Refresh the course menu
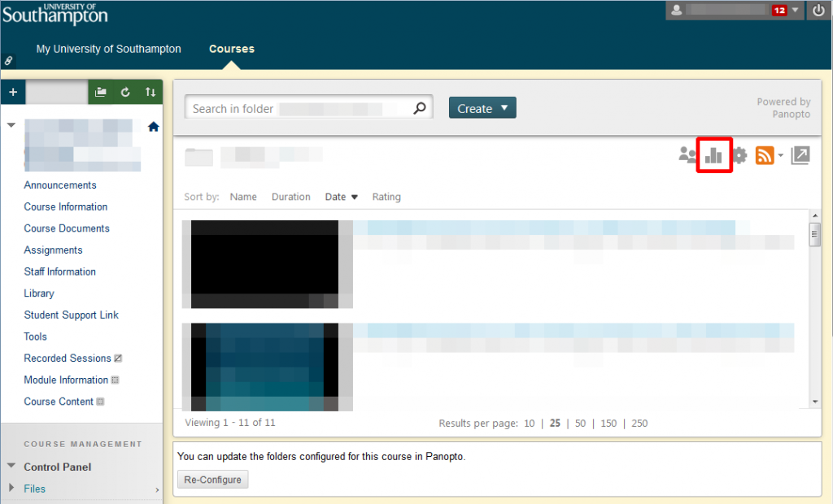This screenshot has width=833, height=504. (125, 92)
